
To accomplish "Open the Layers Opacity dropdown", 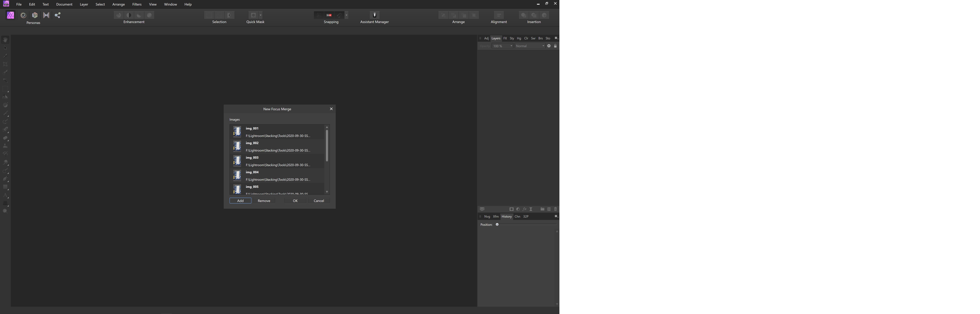I will coord(503,46).
